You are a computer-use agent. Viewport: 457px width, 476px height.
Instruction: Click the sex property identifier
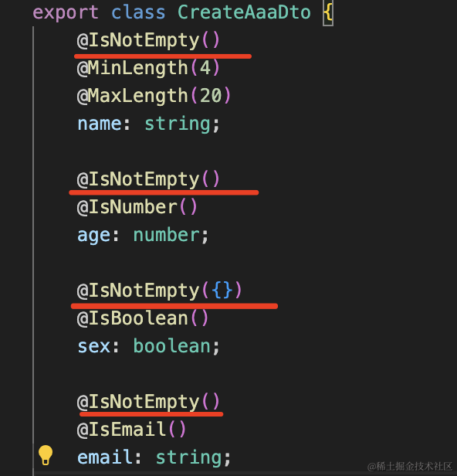coord(93,346)
